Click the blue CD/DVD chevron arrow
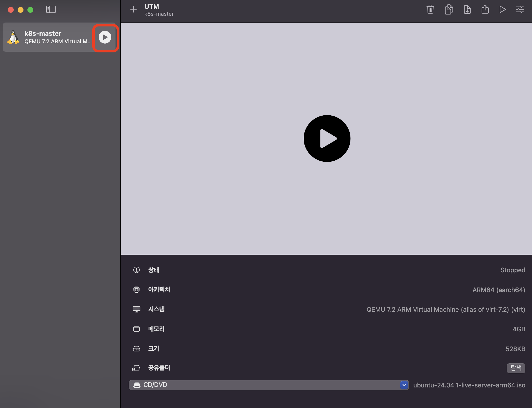Viewport: 532px width, 408px height. click(404, 385)
